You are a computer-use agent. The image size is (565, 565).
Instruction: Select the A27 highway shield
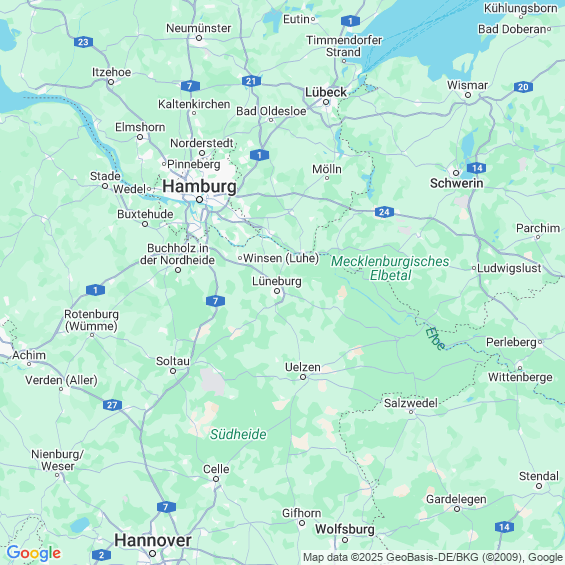[112, 405]
